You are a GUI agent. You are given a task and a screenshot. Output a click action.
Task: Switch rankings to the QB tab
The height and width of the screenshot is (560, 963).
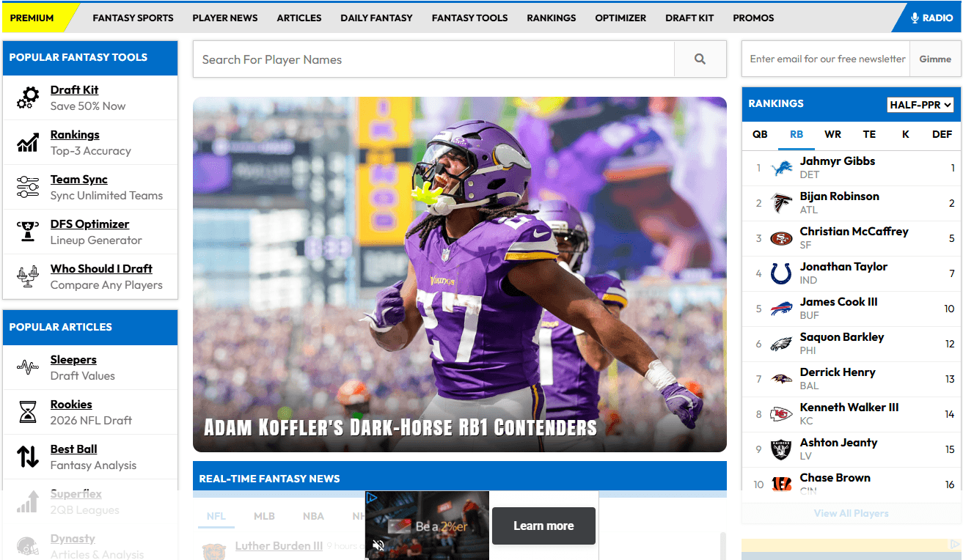click(760, 134)
